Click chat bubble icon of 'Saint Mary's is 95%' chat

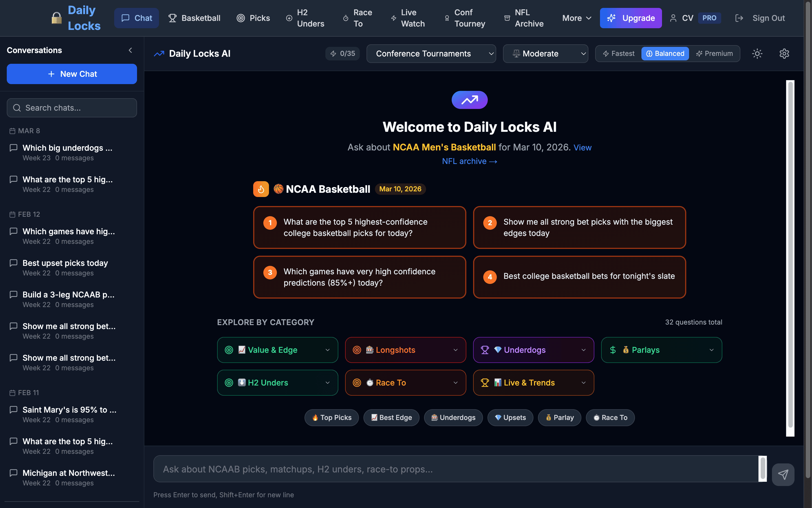(x=14, y=410)
